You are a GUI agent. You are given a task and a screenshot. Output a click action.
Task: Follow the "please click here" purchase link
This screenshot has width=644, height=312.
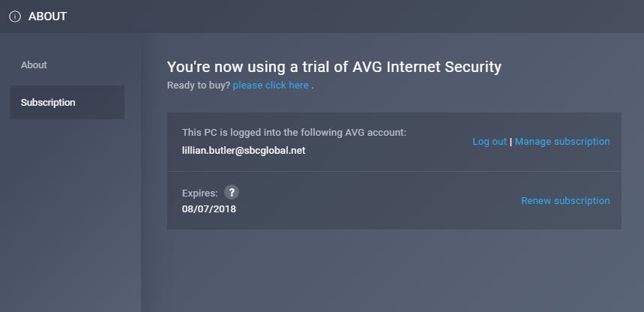(x=271, y=85)
